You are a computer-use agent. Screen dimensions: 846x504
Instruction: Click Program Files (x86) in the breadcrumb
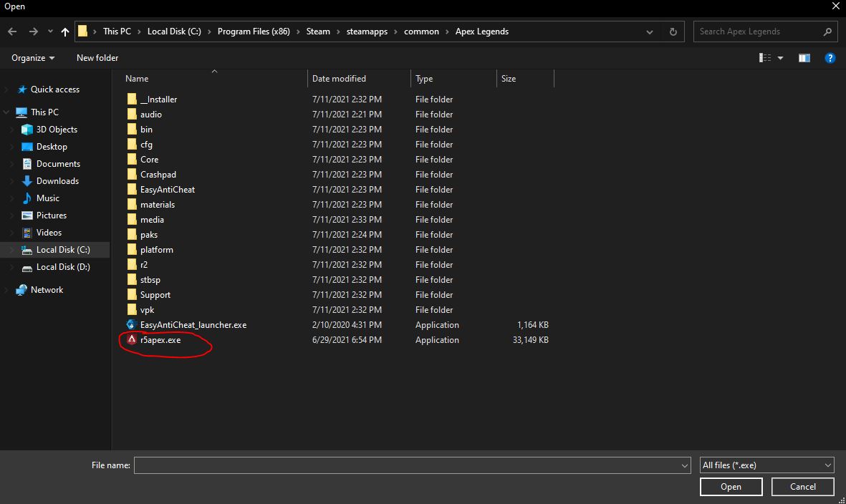[x=254, y=31]
